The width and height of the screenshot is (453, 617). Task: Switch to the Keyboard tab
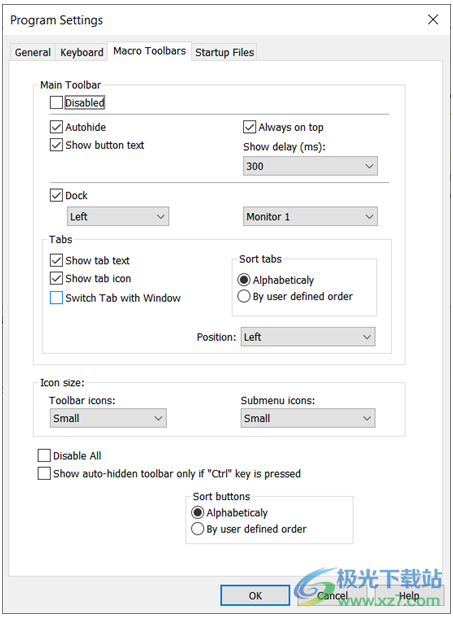(x=82, y=52)
